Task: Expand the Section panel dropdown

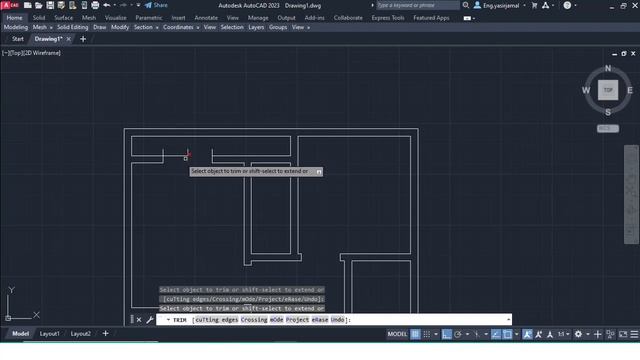Action: click(x=157, y=27)
